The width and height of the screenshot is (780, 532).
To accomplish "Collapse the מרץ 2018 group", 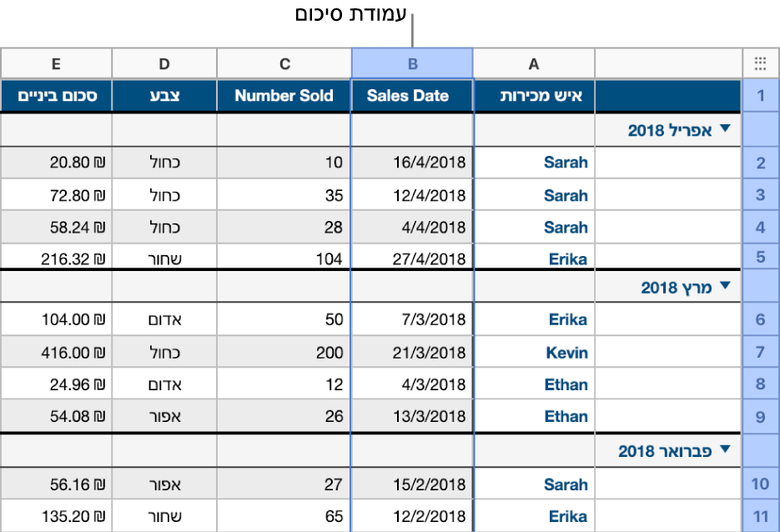I will (725, 286).
